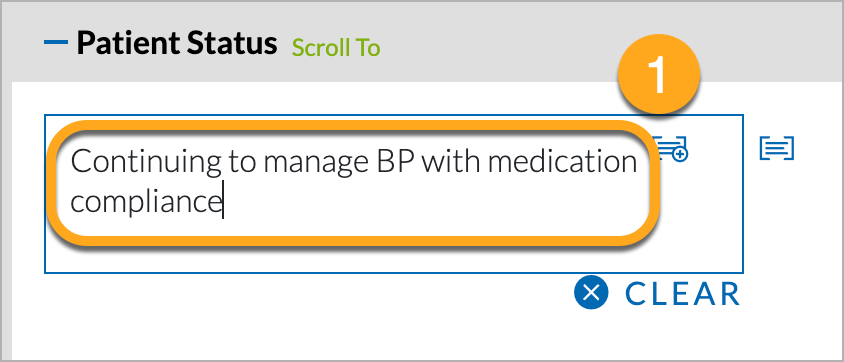Place cursor after the word compliance

pyautogui.click(x=223, y=203)
